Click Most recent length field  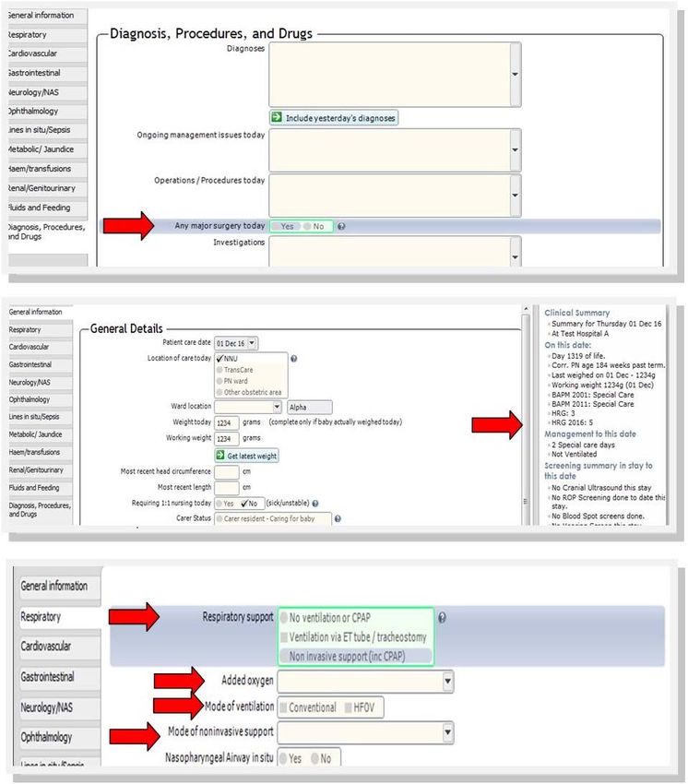pos(227,488)
